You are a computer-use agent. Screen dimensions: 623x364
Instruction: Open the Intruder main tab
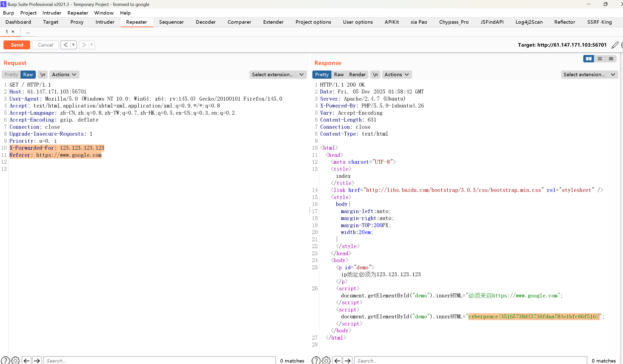(x=105, y=22)
